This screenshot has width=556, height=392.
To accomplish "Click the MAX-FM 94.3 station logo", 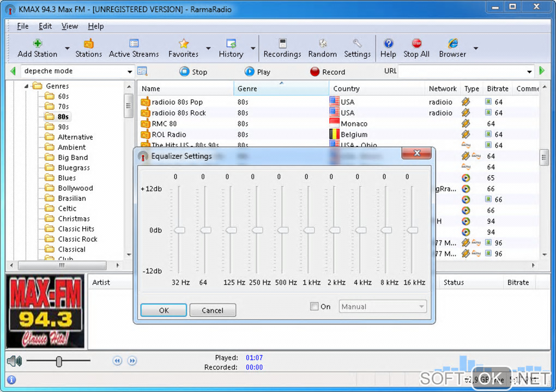I will [x=45, y=311].
